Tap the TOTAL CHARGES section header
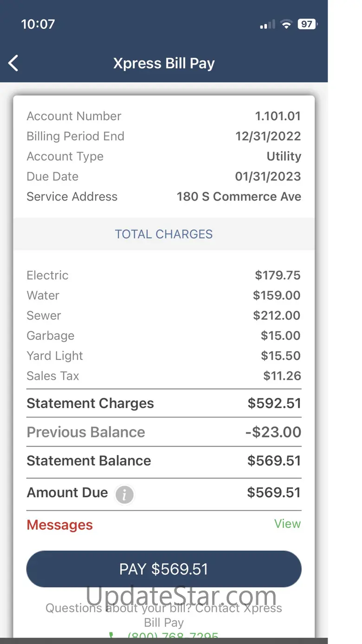 (x=164, y=234)
